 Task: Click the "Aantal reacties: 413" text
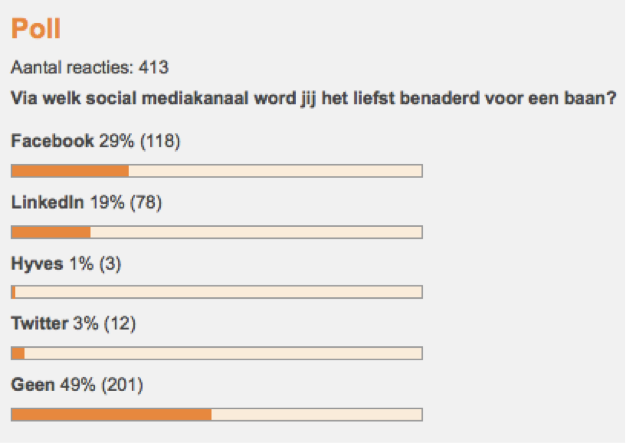click(89, 68)
